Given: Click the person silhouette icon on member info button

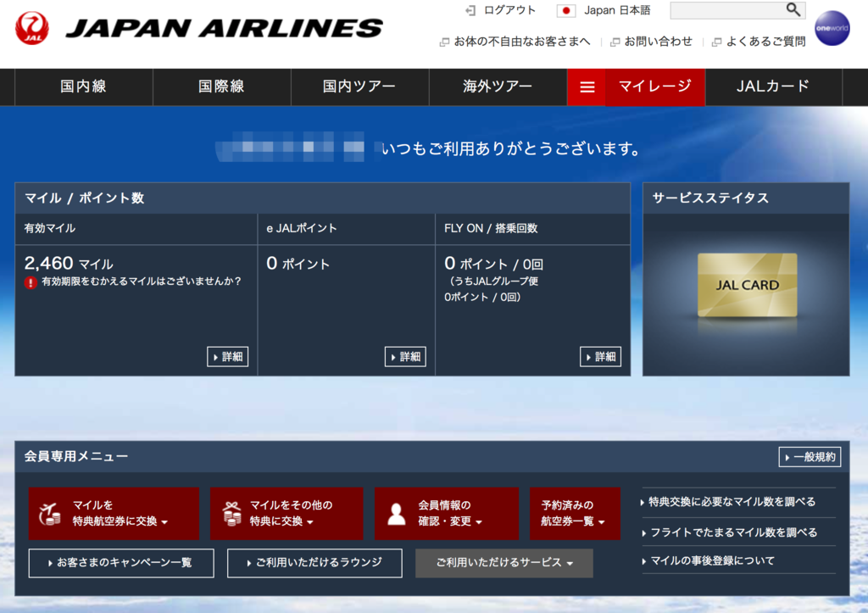Looking at the screenshot, I should (397, 514).
